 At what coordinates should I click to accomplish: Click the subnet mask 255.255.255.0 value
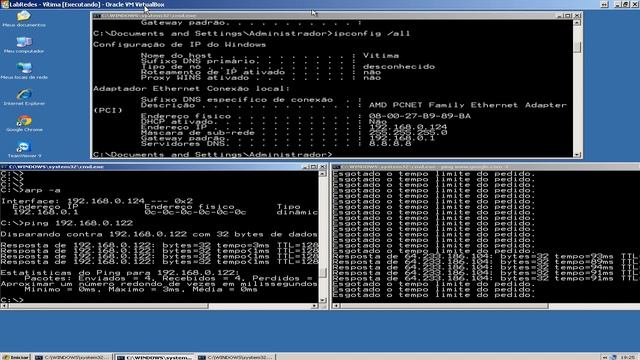pyautogui.click(x=408, y=133)
